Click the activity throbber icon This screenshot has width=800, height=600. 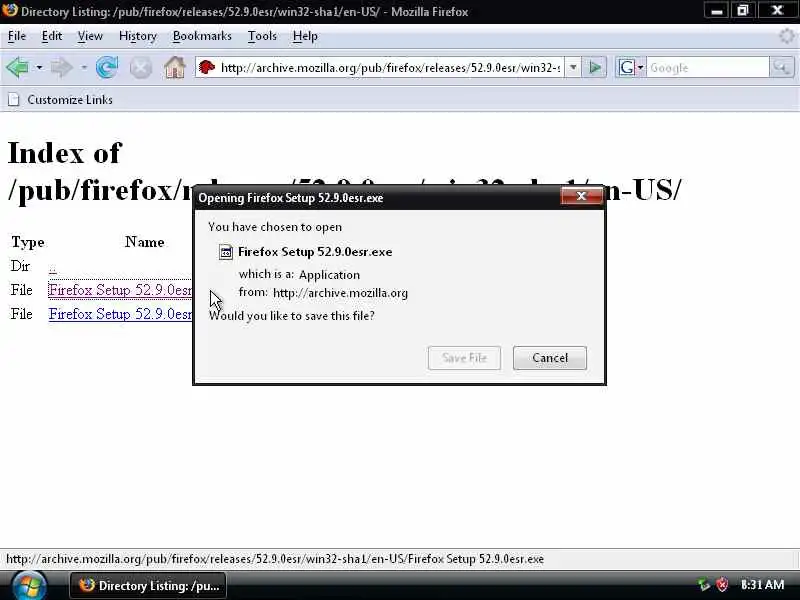(786, 36)
